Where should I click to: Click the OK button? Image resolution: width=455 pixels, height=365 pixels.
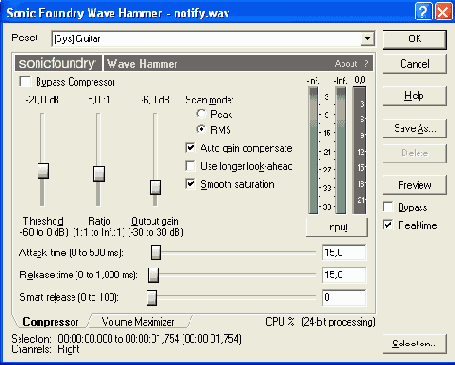414,39
